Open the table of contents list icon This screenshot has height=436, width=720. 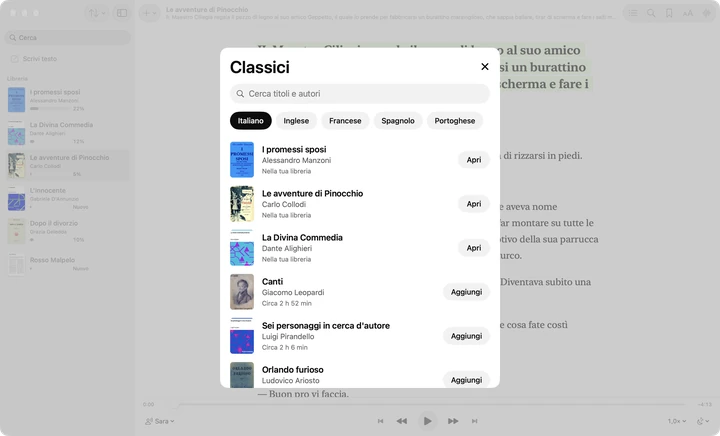[x=633, y=13]
